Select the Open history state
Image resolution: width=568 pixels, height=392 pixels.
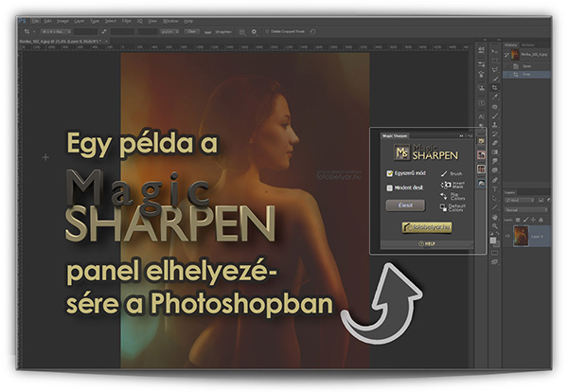click(528, 66)
